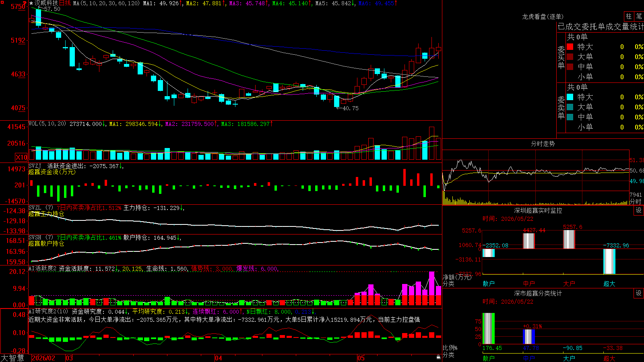Click the red 特大 swatch under 委买单
Image resolution: width=644 pixels, height=362 pixels.
(x=570, y=47)
